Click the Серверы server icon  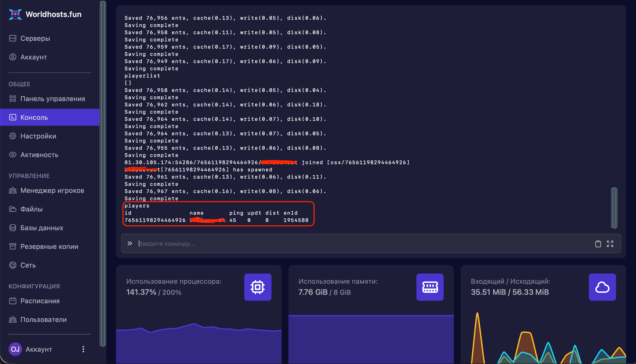(x=13, y=38)
